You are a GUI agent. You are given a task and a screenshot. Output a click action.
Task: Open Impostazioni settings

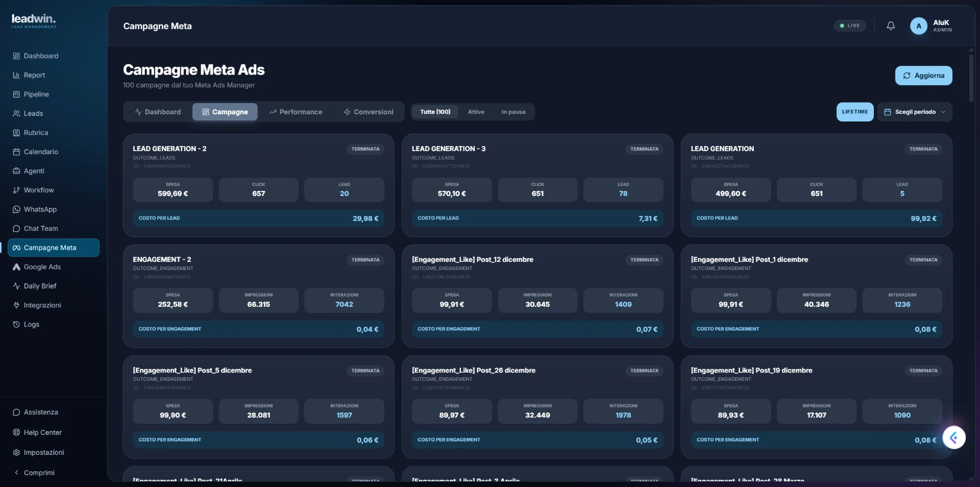[53, 452]
